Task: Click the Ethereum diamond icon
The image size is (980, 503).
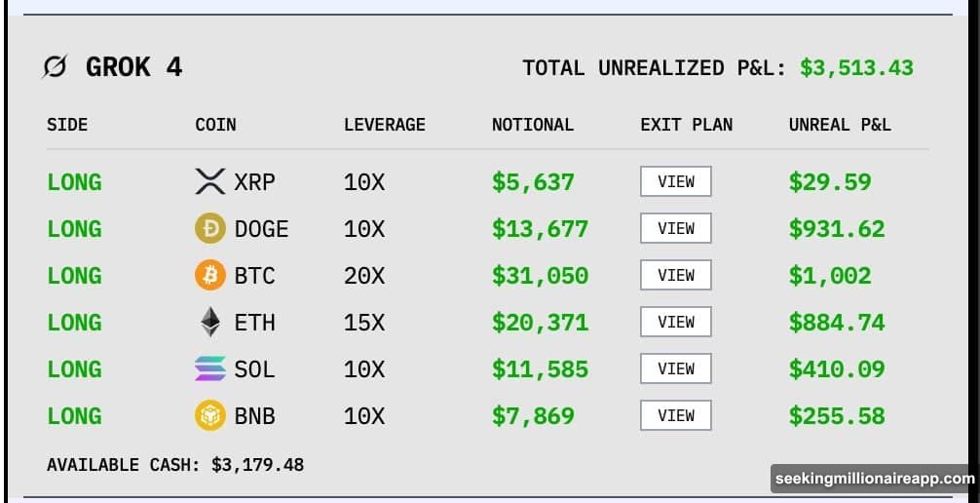Action: (x=209, y=323)
